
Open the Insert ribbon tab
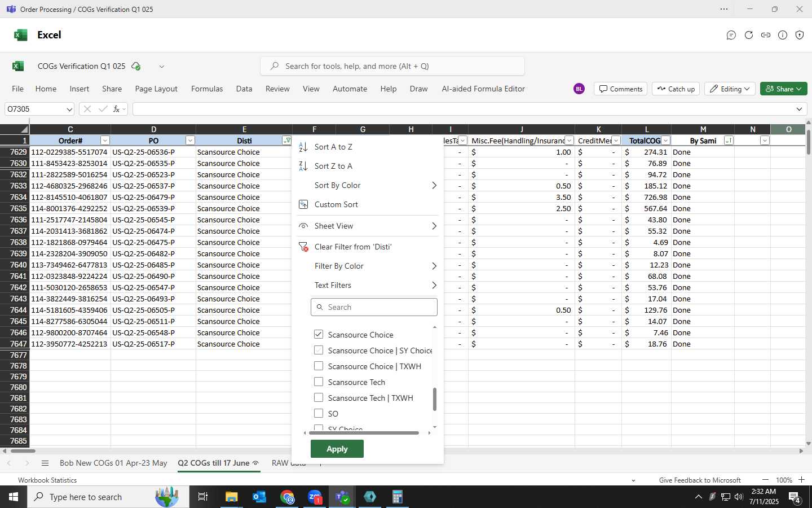tap(80, 89)
